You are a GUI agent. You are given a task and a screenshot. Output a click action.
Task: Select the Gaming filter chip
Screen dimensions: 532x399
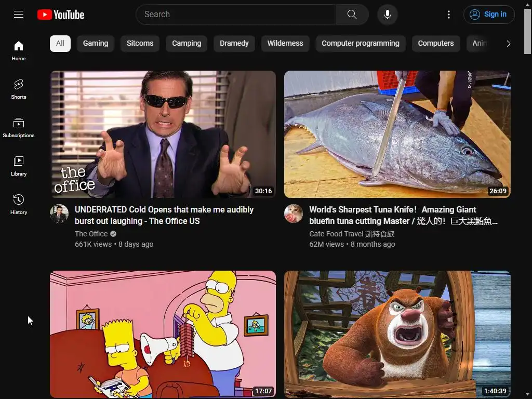96,44
